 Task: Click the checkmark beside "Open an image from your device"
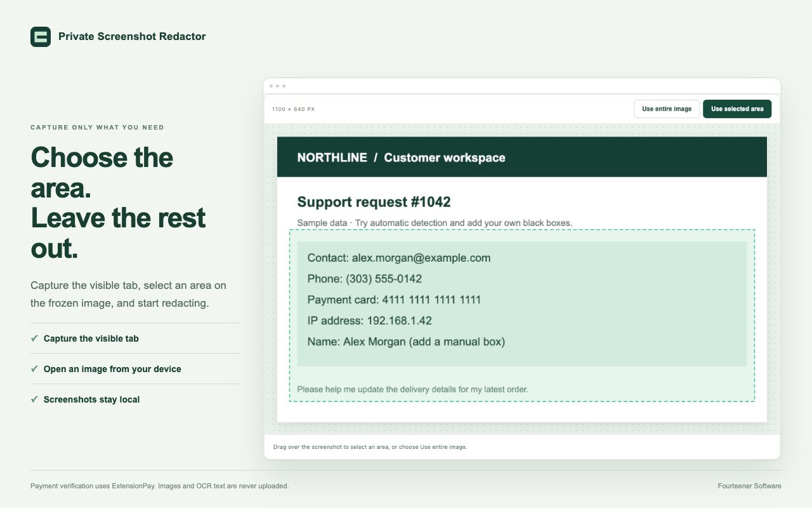tap(34, 369)
